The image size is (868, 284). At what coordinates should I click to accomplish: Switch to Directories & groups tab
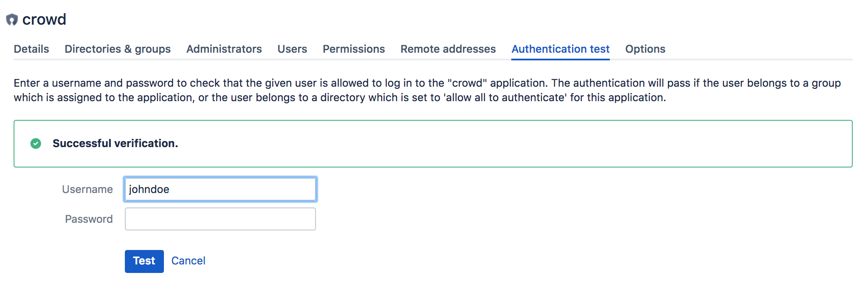[x=118, y=49]
